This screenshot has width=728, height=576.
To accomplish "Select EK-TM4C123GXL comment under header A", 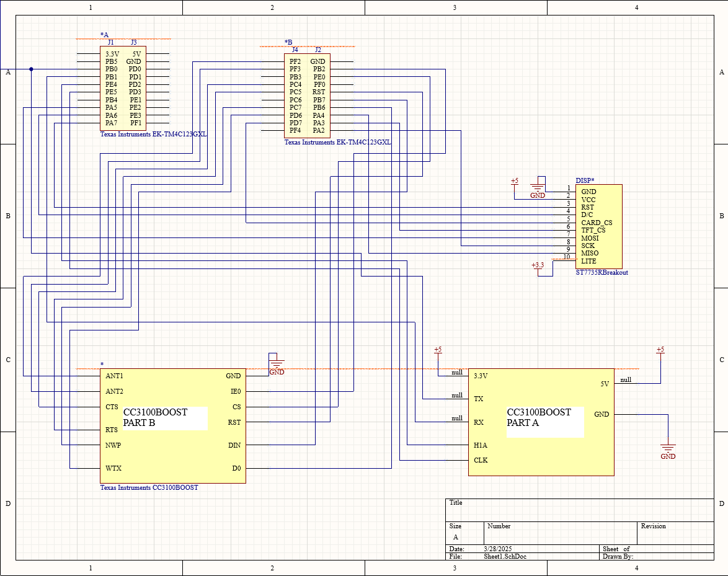I will (154, 134).
